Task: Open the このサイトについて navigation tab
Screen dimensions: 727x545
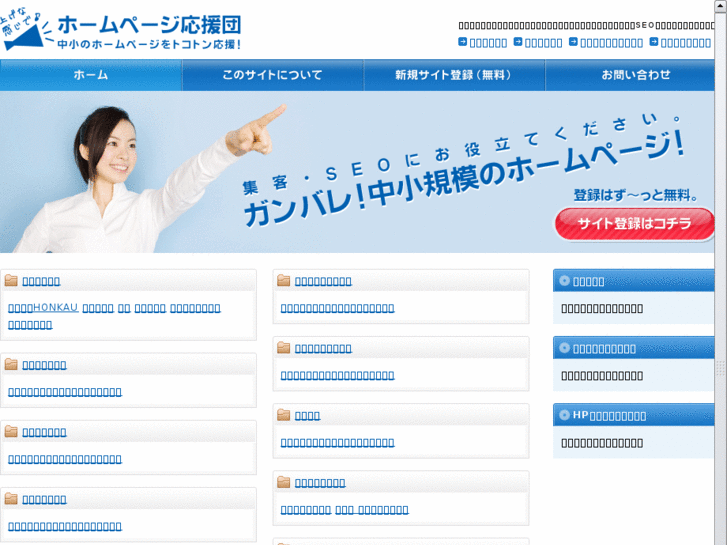Action: 273,75
